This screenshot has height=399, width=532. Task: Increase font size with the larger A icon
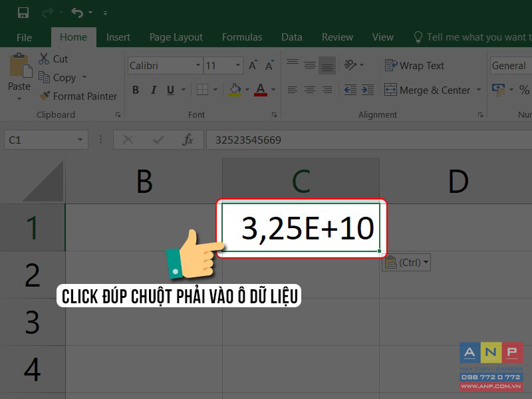253,65
